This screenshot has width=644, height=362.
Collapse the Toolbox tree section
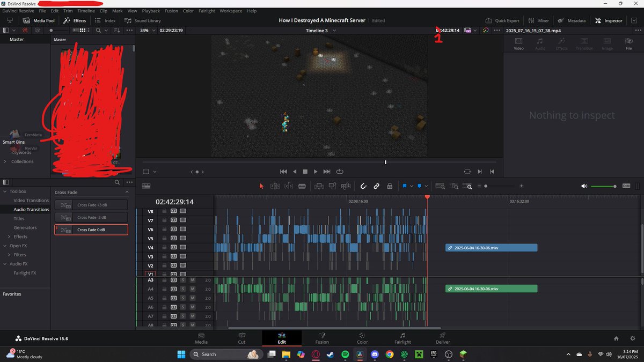(x=5, y=191)
